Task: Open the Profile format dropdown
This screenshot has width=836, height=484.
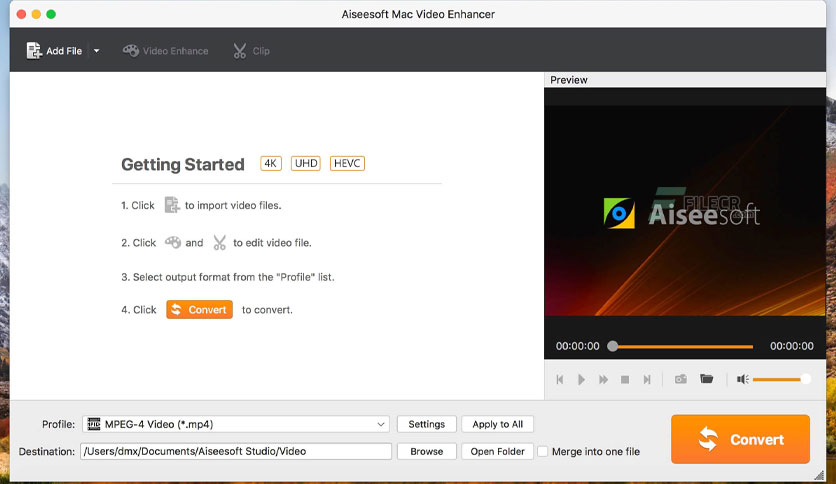Action: pyautogui.click(x=236, y=424)
